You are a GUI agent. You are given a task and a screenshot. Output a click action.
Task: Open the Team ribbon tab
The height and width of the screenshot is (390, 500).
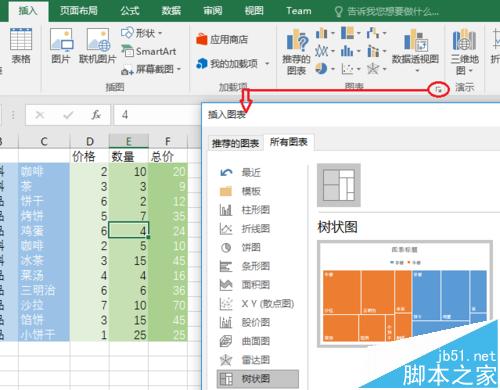click(x=299, y=11)
